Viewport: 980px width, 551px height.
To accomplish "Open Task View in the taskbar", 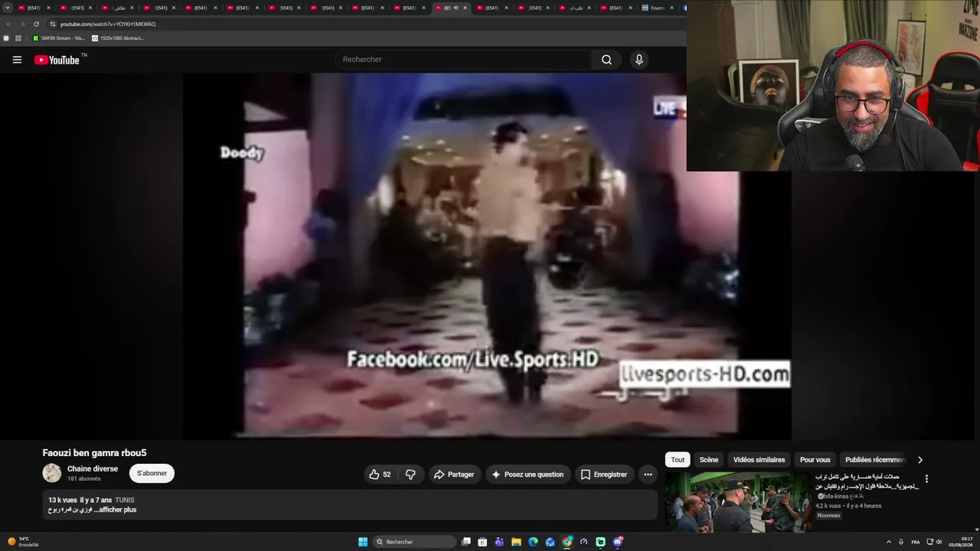I will pos(465,542).
